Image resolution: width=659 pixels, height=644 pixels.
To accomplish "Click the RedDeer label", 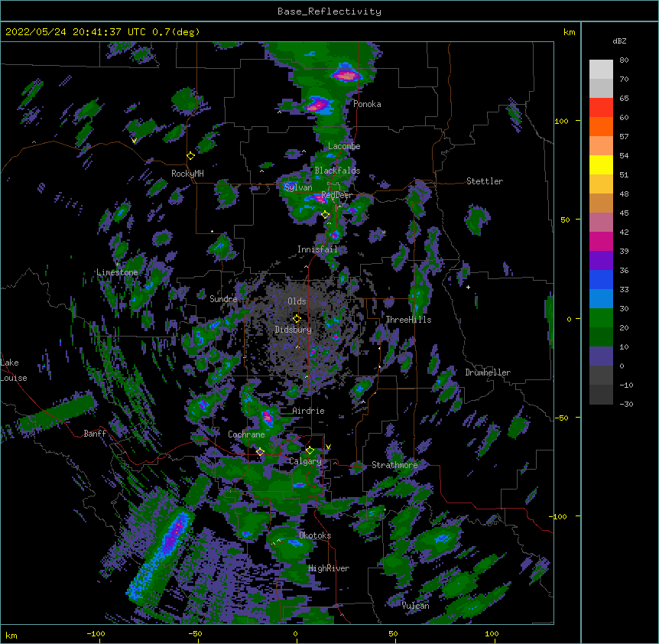I will tap(337, 195).
